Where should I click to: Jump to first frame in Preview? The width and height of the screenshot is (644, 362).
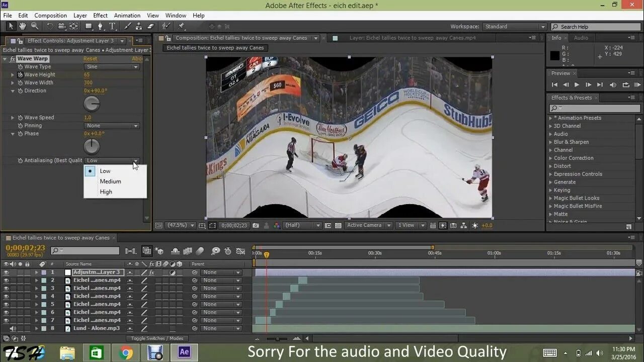[554, 85]
